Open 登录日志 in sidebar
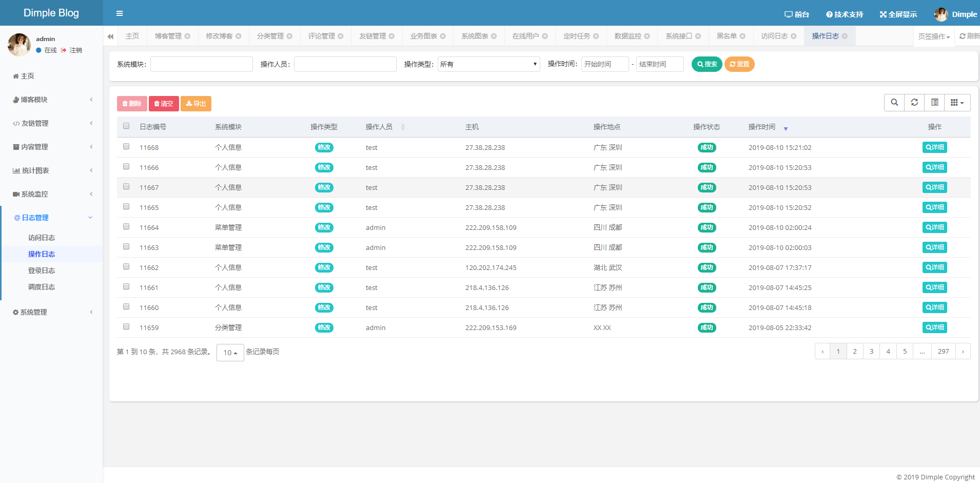Viewport: 980px width, 483px height. pos(42,271)
